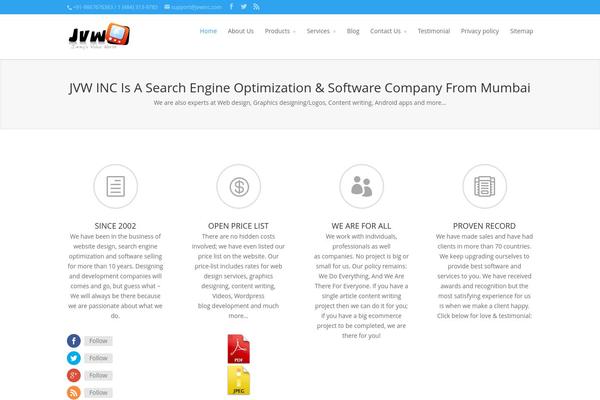
Task: Click the main JVW INC headline text
Action: pos(300,88)
